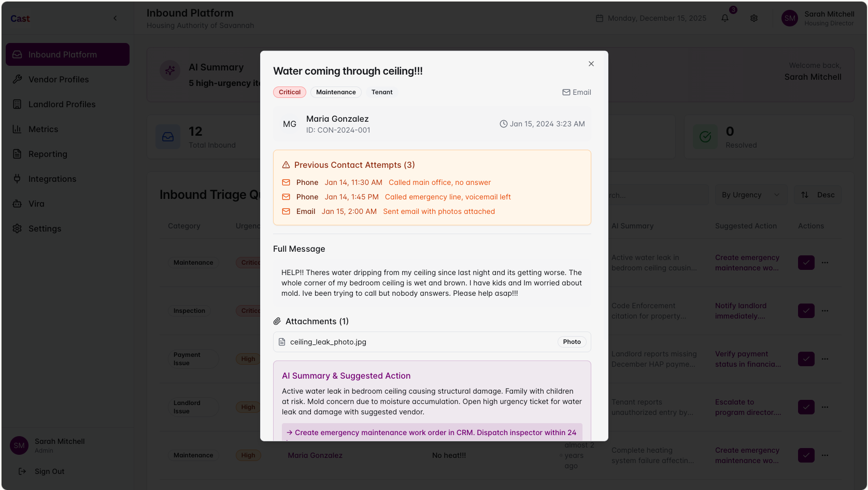Screen dimensions: 868x490
Task: Click the warning triangle by Previous Contact Attempts
Action: (286, 165)
